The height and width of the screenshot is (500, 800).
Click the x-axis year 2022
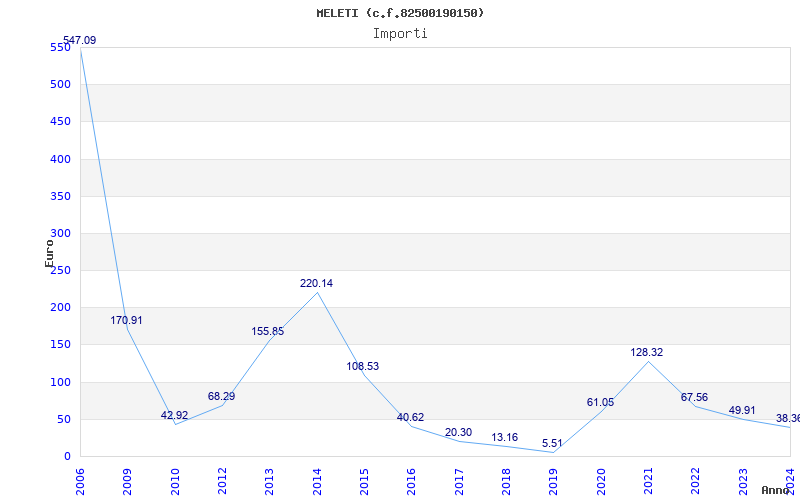click(x=696, y=482)
